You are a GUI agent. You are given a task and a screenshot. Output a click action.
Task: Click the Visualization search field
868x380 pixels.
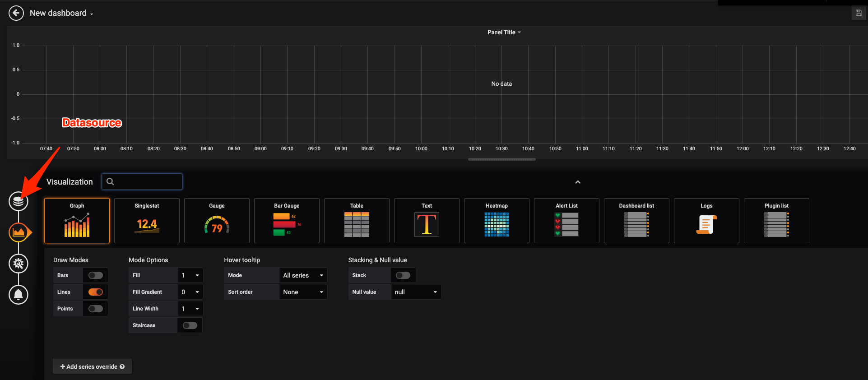[x=142, y=181]
